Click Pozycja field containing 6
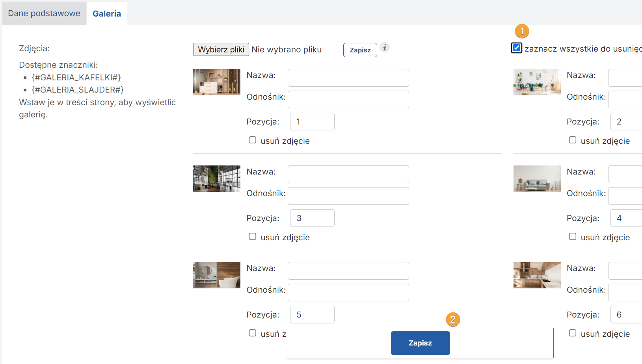This screenshot has width=642, height=364. (626, 314)
